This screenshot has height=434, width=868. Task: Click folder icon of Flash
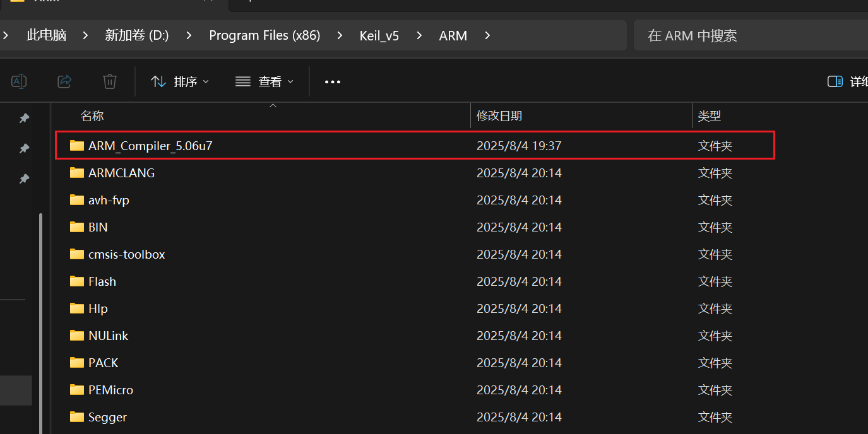click(x=77, y=281)
